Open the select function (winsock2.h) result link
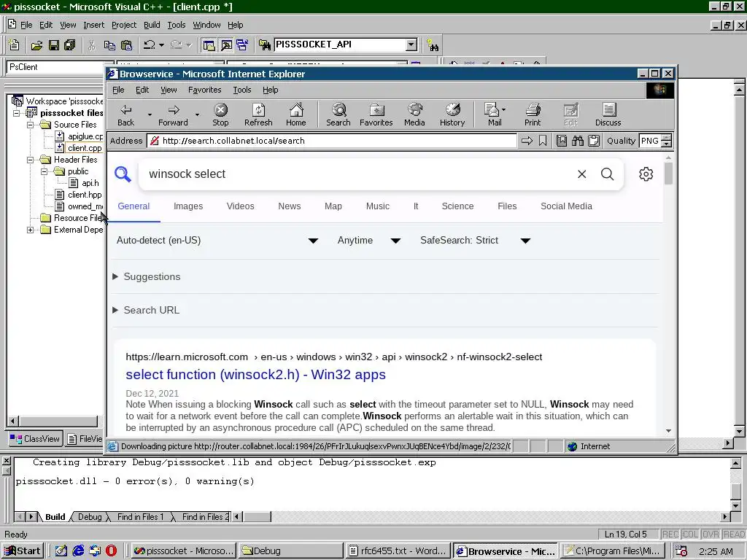This screenshot has height=560, width=747. (x=255, y=375)
